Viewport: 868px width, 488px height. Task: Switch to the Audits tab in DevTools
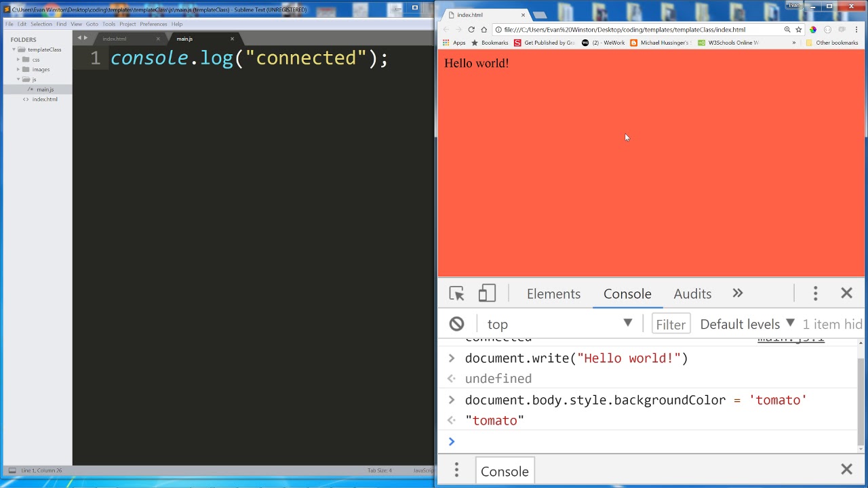point(692,293)
